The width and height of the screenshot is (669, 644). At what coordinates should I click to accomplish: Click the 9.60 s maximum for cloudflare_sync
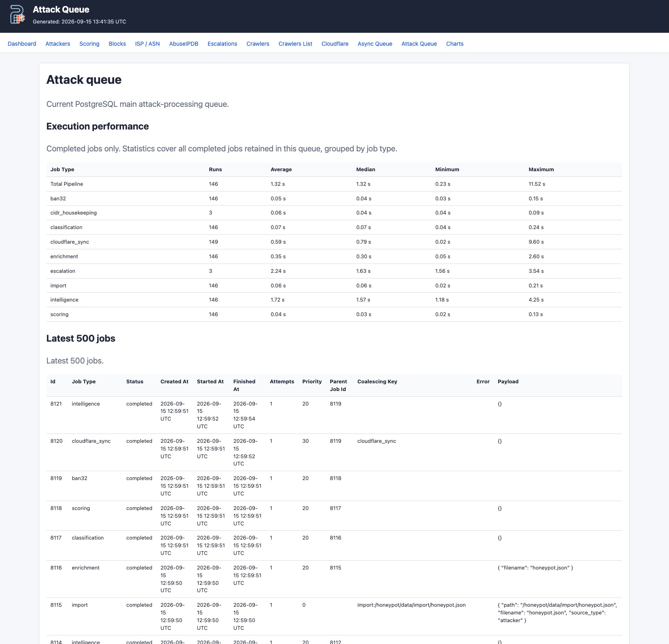coord(536,242)
